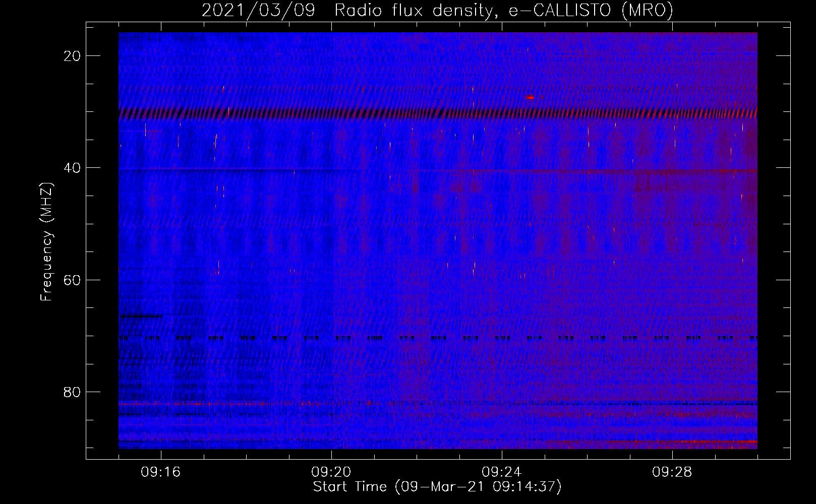Screen dimensions: 816x504
Task: Click the '09:16' time tick label
Action: pos(161,472)
